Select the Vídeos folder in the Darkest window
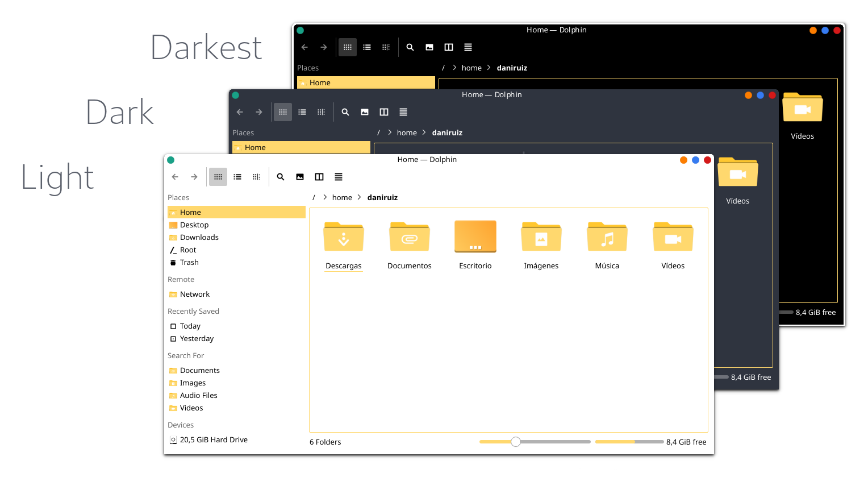868x477 pixels. (803, 116)
